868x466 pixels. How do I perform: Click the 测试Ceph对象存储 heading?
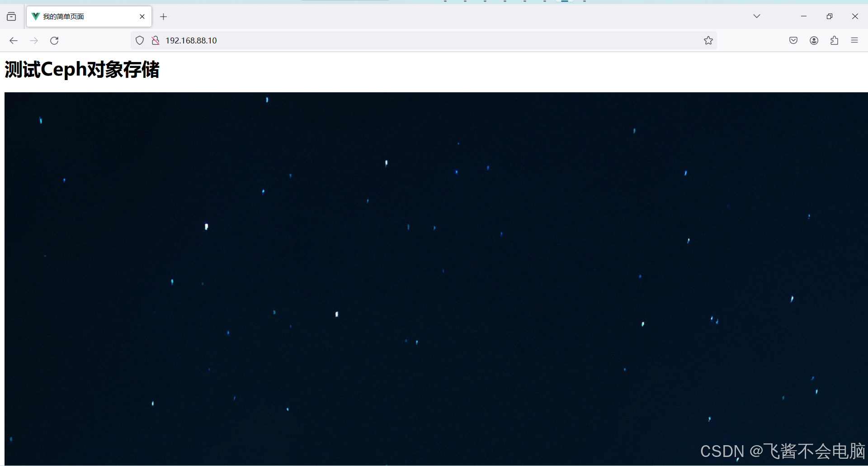tap(82, 70)
